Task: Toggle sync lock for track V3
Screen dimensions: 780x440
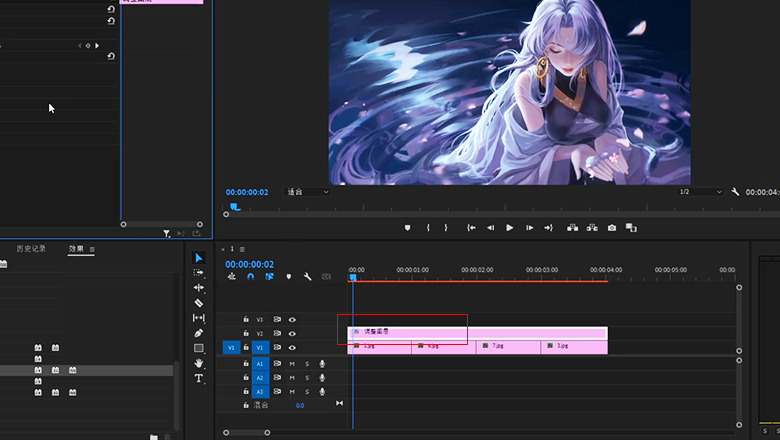Action: [x=277, y=319]
